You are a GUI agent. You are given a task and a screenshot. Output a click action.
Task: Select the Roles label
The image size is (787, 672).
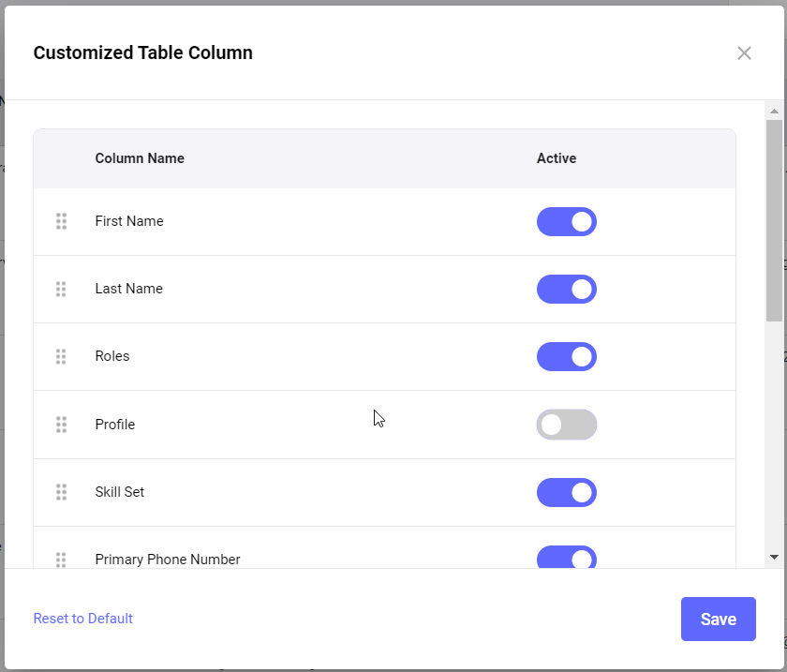[111, 356]
